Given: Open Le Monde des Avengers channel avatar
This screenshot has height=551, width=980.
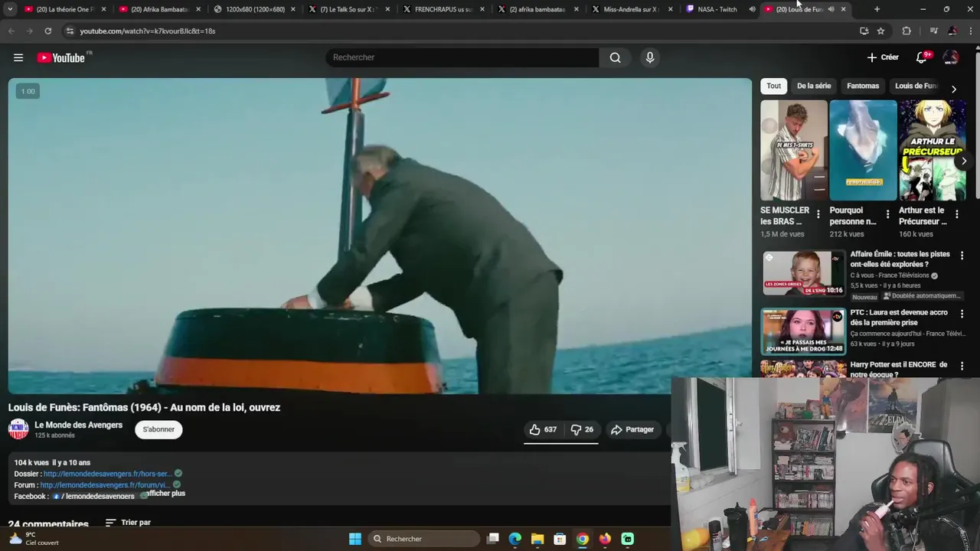Looking at the screenshot, I should point(18,429).
